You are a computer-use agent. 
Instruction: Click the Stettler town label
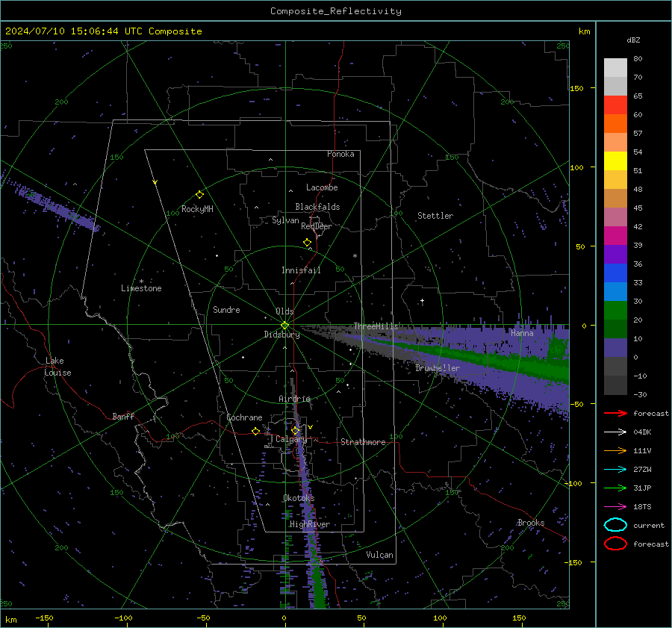pos(435,216)
